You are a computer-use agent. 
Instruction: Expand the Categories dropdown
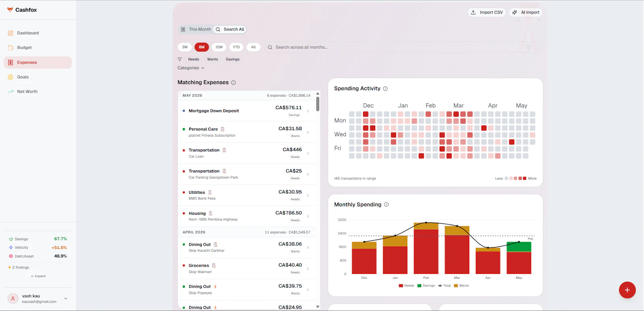point(191,68)
